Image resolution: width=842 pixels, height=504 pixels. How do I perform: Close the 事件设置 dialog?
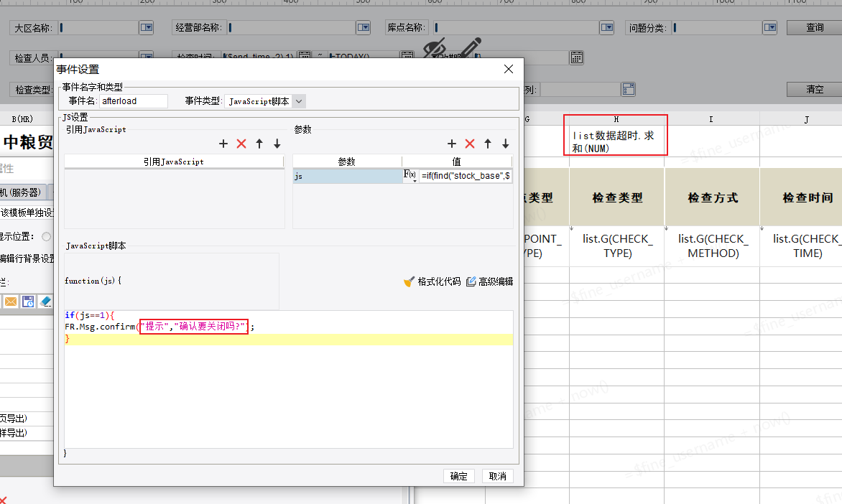pos(509,69)
